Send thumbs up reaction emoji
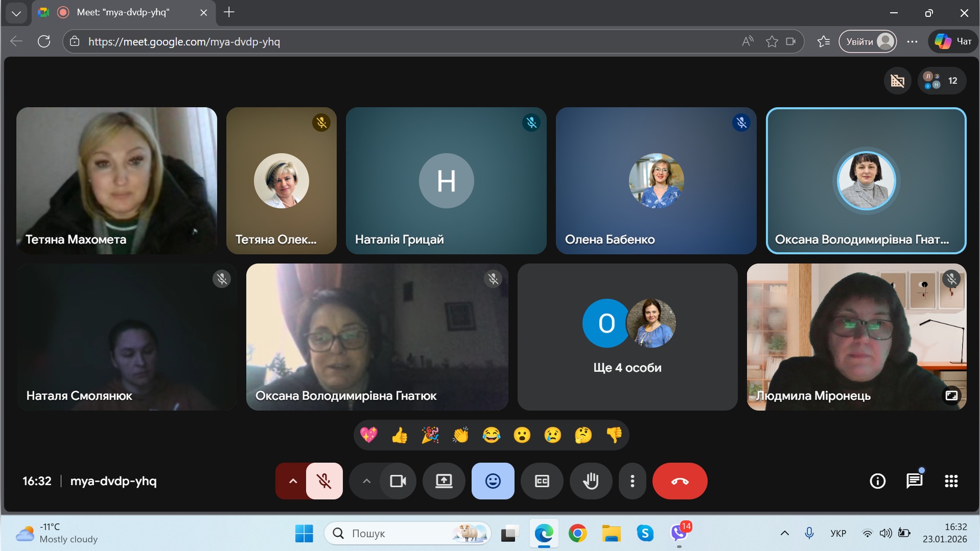The height and width of the screenshot is (551, 980). point(400,435)
